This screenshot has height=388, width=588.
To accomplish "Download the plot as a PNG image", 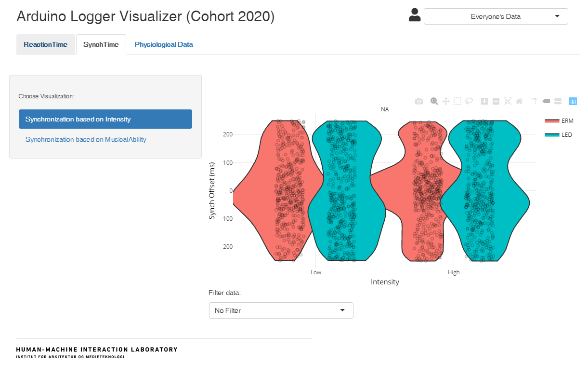I will tap(418, 101).
